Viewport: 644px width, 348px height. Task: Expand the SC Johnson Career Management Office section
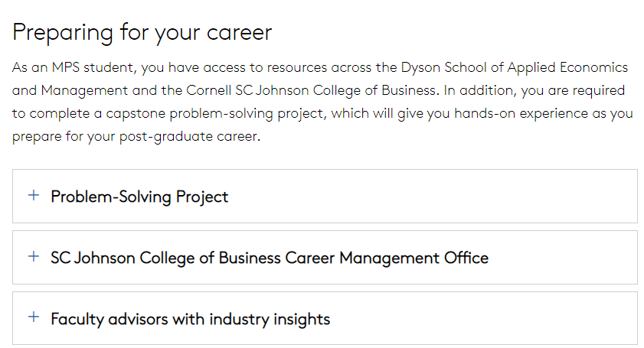coord(325,258)
